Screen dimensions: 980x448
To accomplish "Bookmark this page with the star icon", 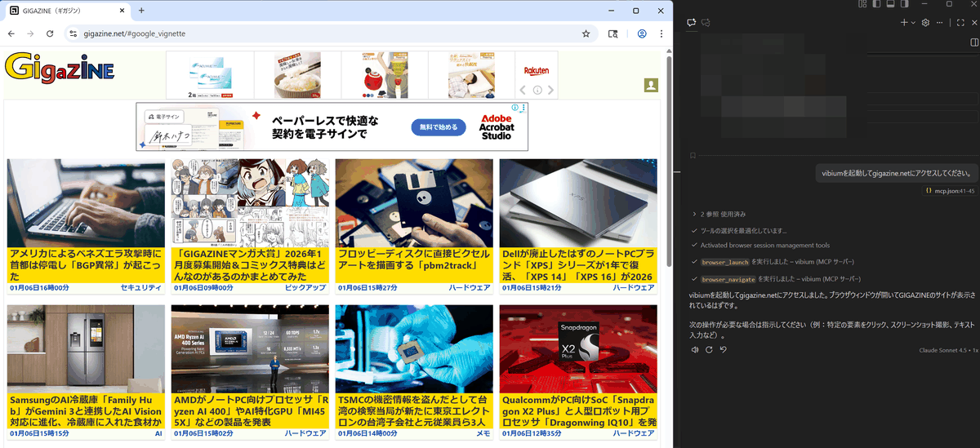I will click(586, 34).
